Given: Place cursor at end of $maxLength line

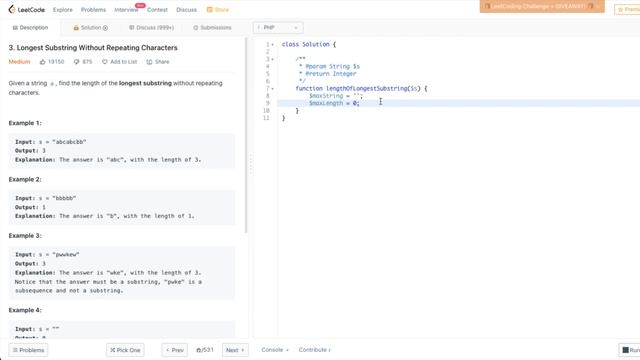Looking at the screenshot, I should click(x=360, y=103).
